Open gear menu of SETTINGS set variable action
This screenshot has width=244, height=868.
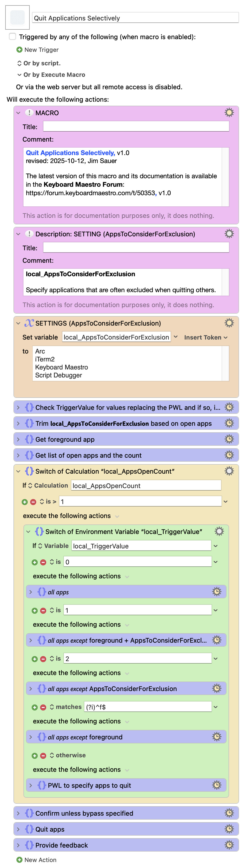click(x=229, y=323)
